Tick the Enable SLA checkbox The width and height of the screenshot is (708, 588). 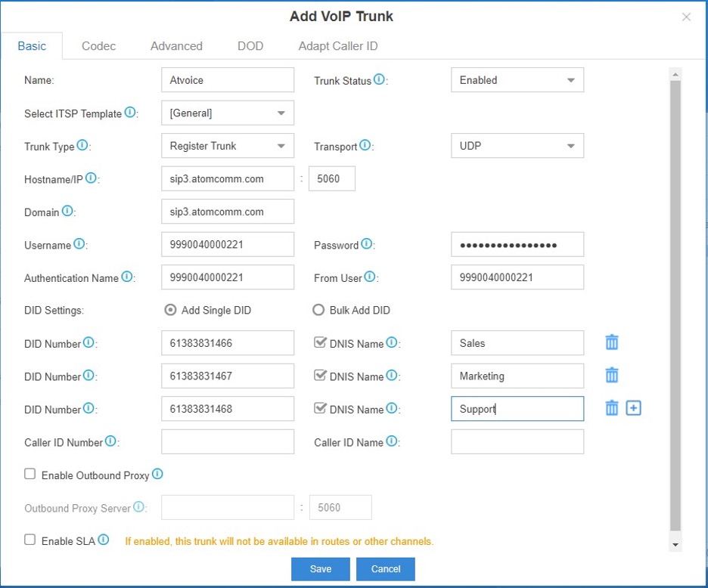pos(29,540)
